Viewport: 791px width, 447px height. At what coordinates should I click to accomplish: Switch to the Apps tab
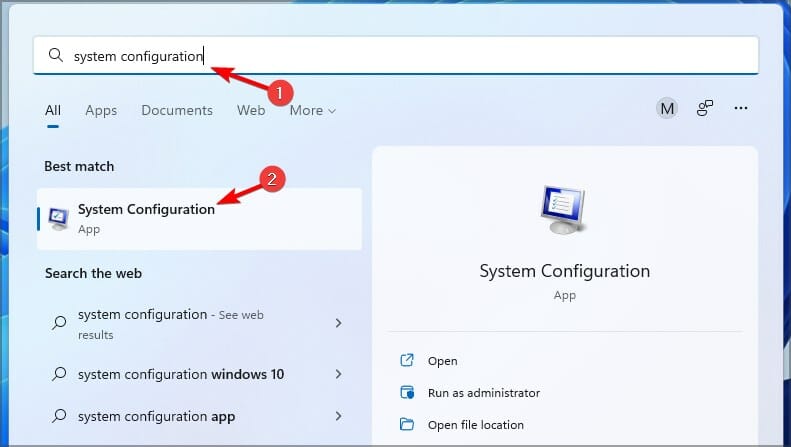click(x=101, y=110)
